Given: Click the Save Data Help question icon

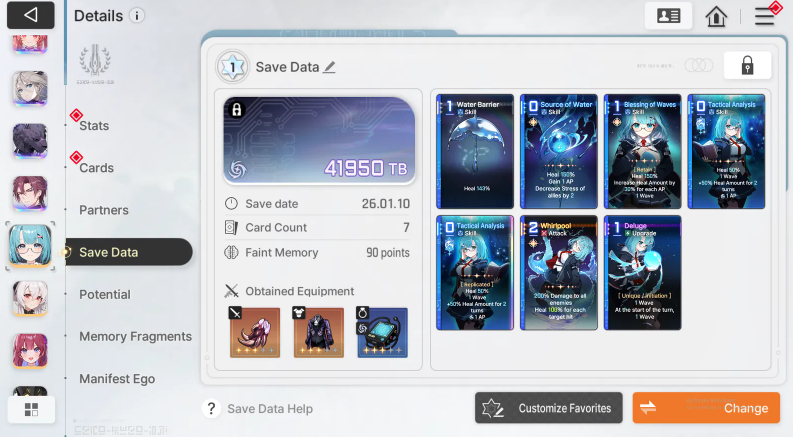Looking at the screenshot, I should [211, 408].
